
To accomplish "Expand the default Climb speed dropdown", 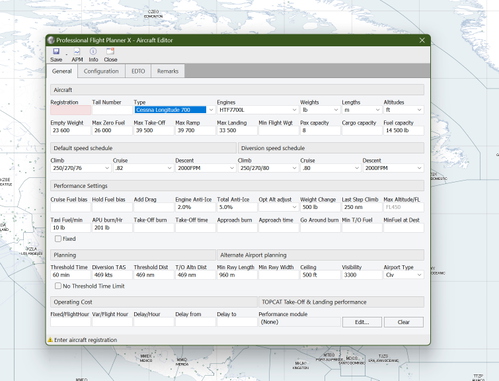I will click(107, 168).
